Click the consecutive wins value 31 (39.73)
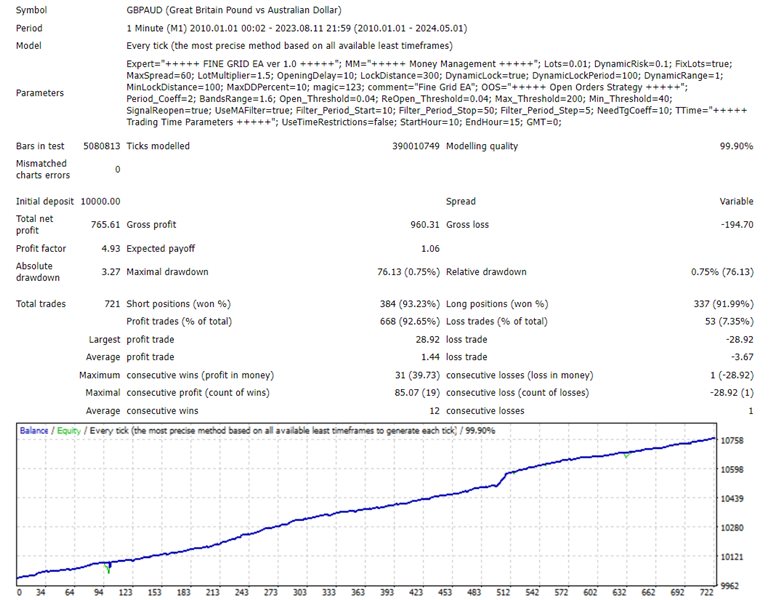Viewport: 770px width, 600px height. (x=417, y=375)
